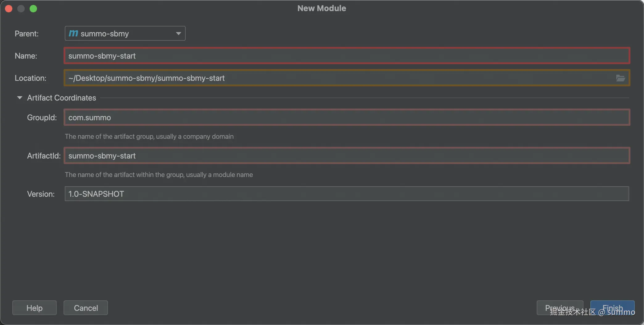The height and width of the screenshot is (325, 644).
Task: Collapse the Artifact Coordinates triangle
Action: (x=19, y=98)
